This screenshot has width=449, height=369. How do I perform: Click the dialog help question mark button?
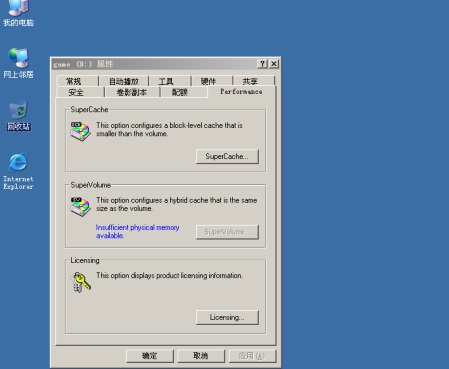[x=262, y=64]
